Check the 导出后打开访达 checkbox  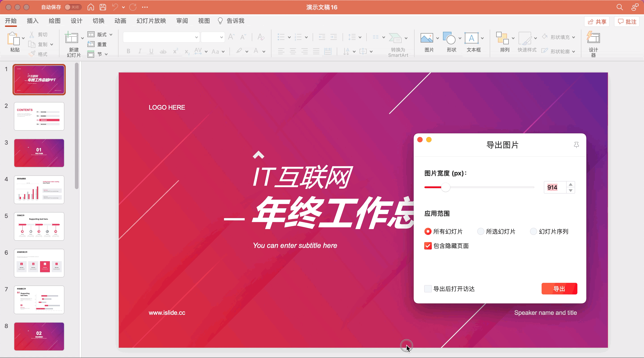pyautogui.click(x=428, y=289)
